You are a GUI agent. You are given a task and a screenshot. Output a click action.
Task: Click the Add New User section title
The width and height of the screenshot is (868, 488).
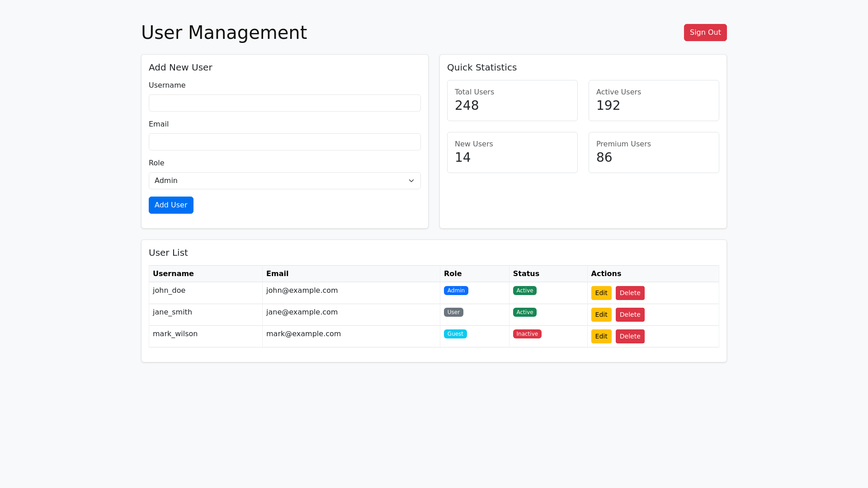pos(180,67)
